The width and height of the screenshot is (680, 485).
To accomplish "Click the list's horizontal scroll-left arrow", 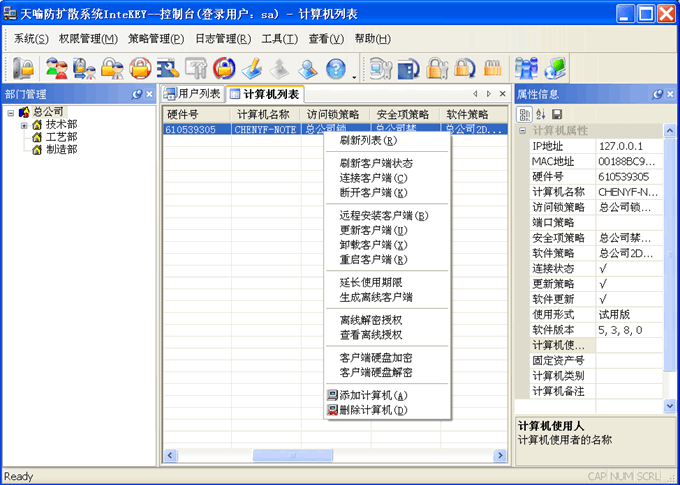I will (x=170, y=456).
